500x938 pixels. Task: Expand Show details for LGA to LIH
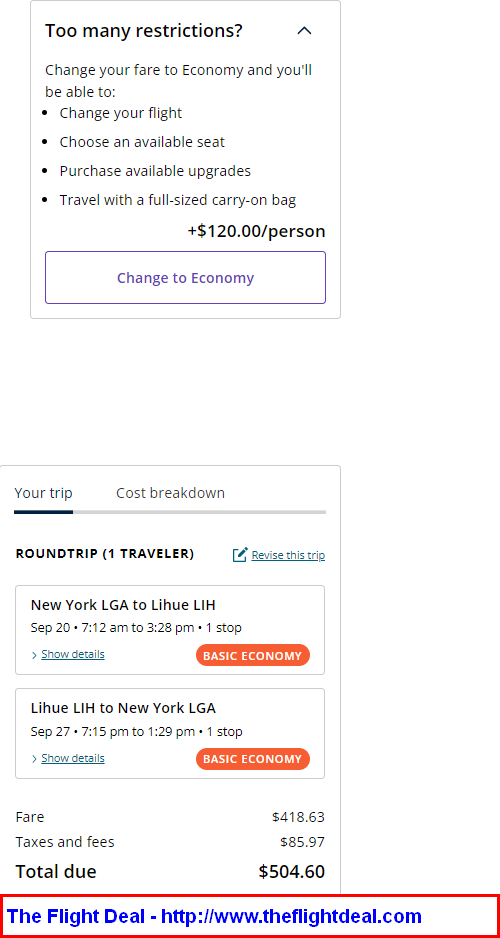pyautogui.click(x=73, y=654)
